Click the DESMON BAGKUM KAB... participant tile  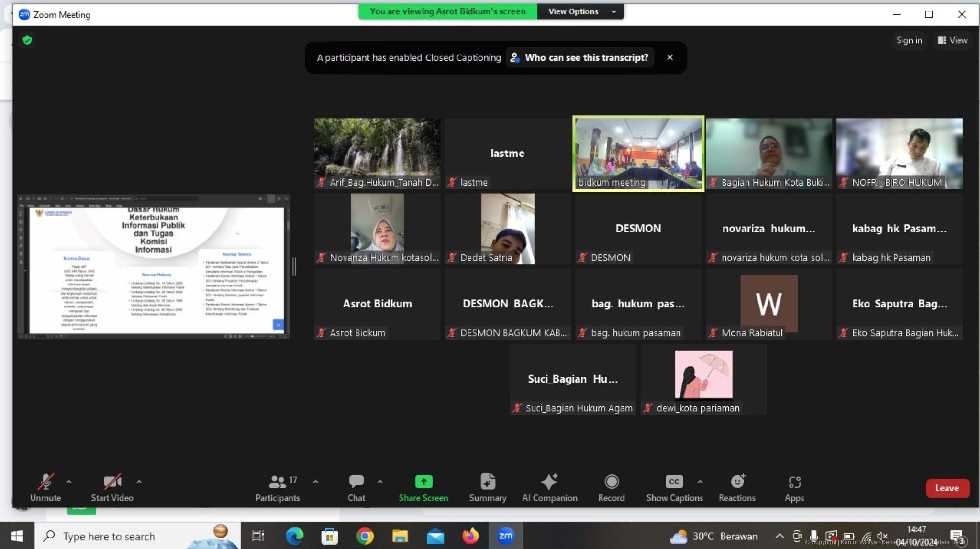pyautogui.click(x=507, y=304)
